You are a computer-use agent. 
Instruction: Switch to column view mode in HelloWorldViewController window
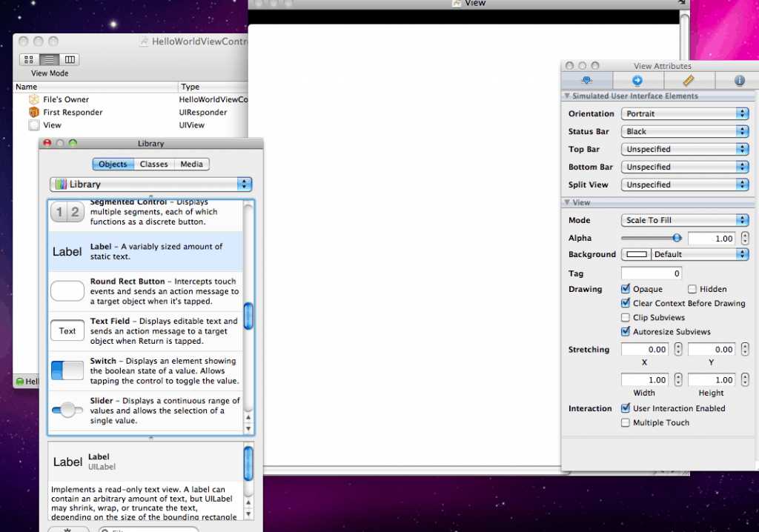point(70,59)
